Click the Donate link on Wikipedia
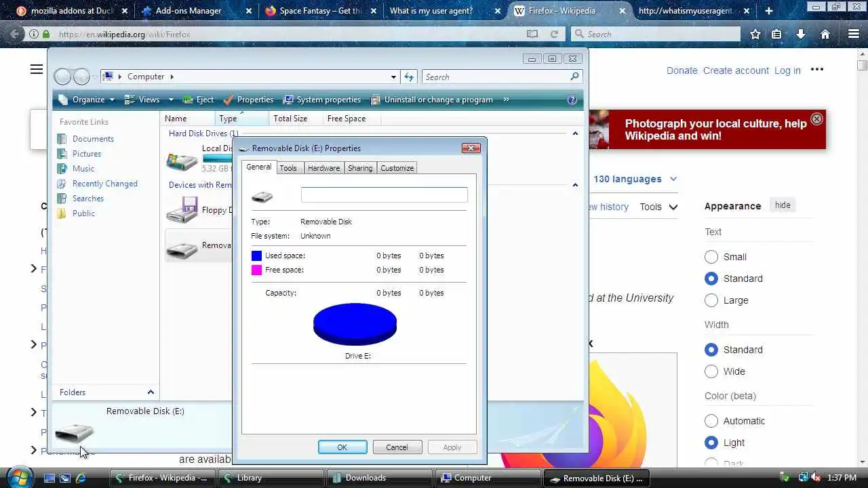 click(x=682, y=70)
